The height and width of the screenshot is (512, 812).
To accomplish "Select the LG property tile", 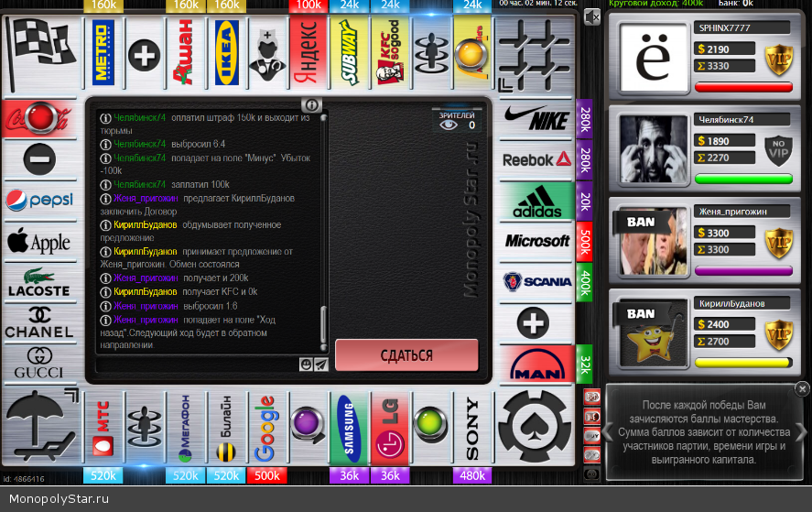I will coord(391,428).
